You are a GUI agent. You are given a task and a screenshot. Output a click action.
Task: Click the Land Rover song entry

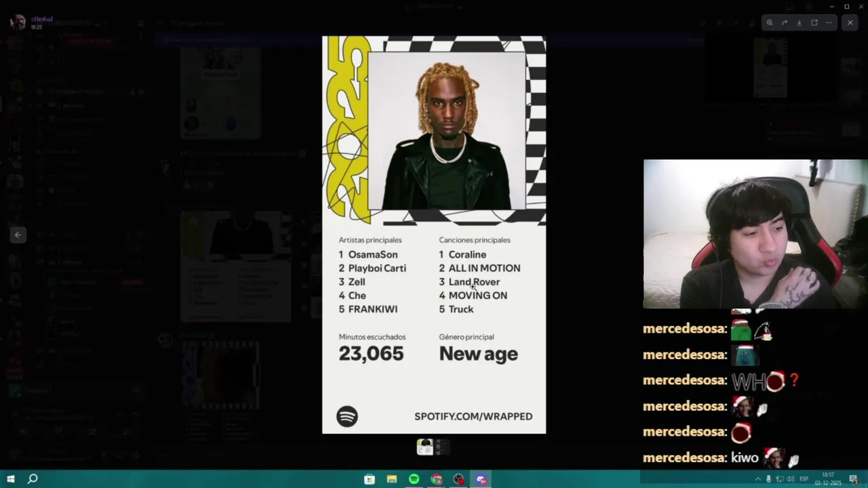coord(469,282)
